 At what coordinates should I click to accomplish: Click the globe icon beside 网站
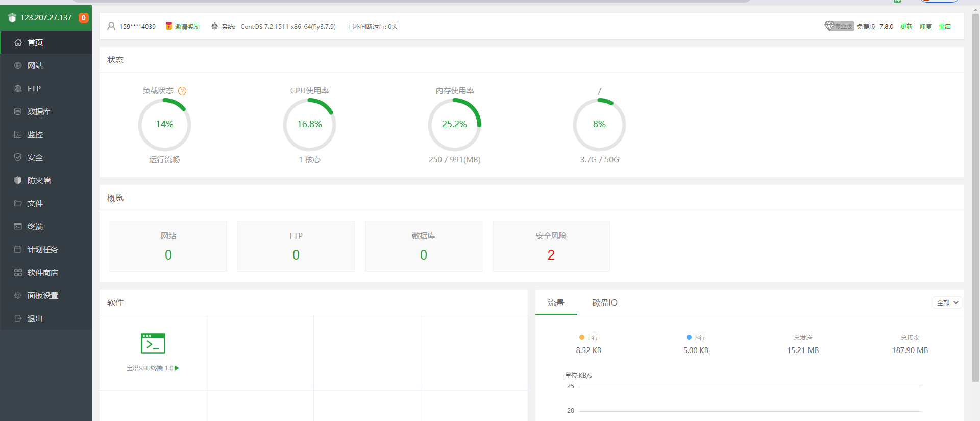click(x=18, y=65)
